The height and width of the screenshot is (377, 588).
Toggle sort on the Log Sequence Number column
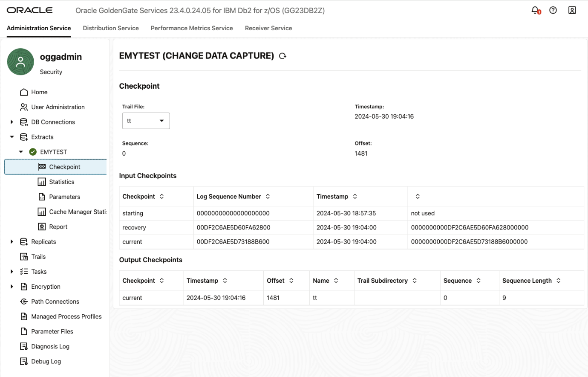[x=268, y=196]
